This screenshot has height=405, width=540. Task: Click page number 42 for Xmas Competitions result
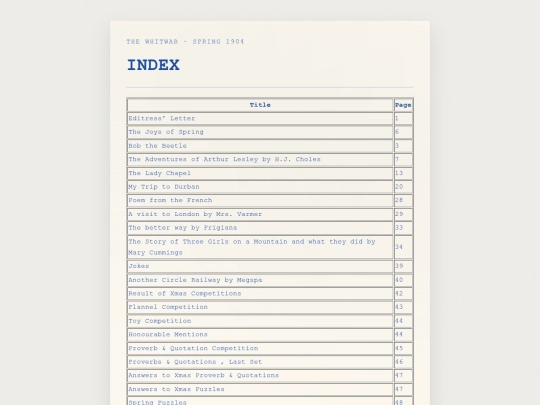(x=403, y=294)
